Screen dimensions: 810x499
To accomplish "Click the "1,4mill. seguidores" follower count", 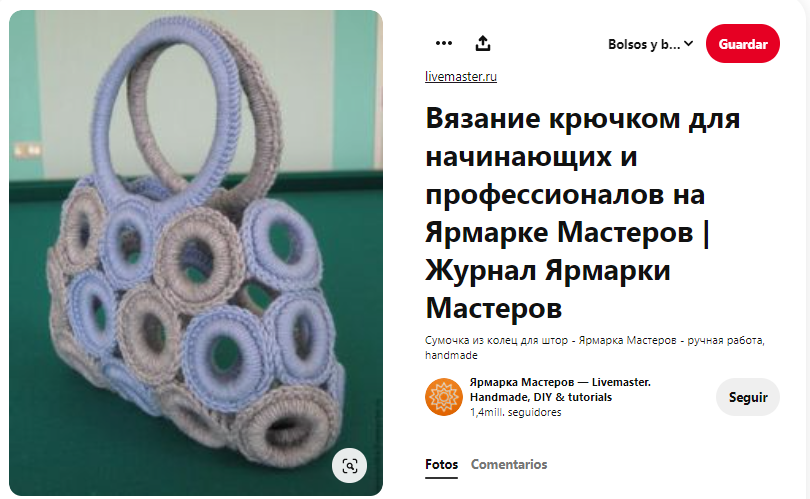I will [x=515, y=412].
